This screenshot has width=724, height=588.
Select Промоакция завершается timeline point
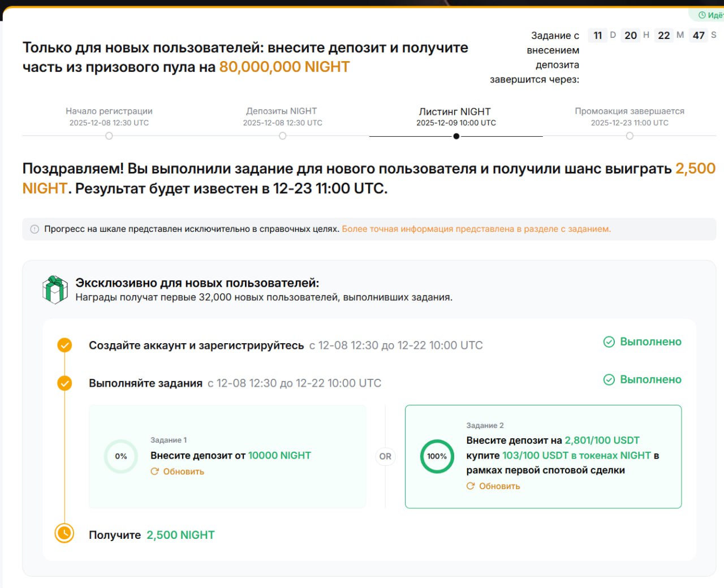(x=630, y=136)
